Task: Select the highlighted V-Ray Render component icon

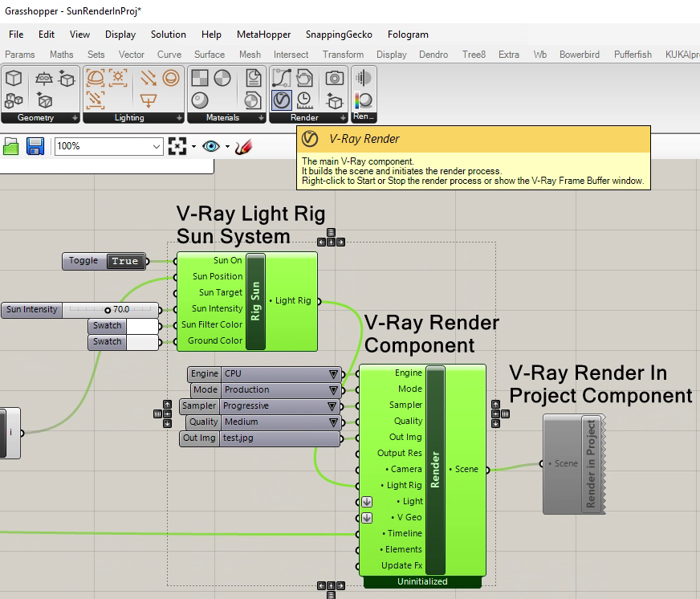Action: pos(282,100)
